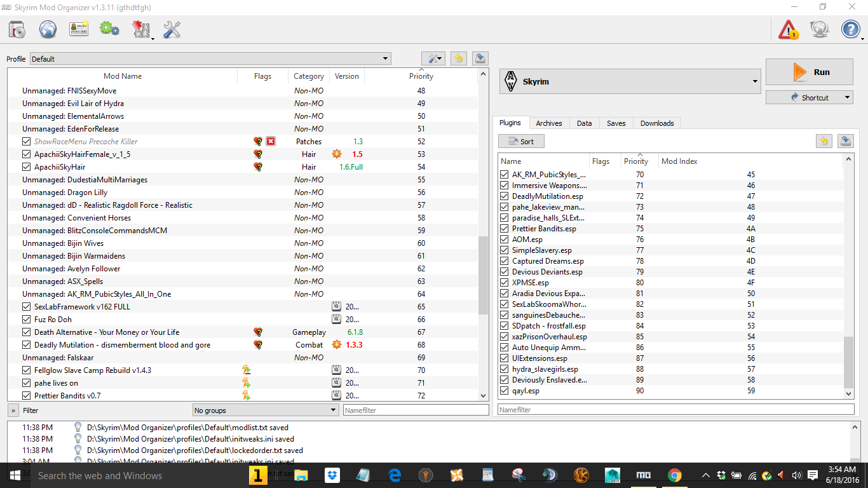Launch Microsoft Edge from the taskbar

coord(395,475)
